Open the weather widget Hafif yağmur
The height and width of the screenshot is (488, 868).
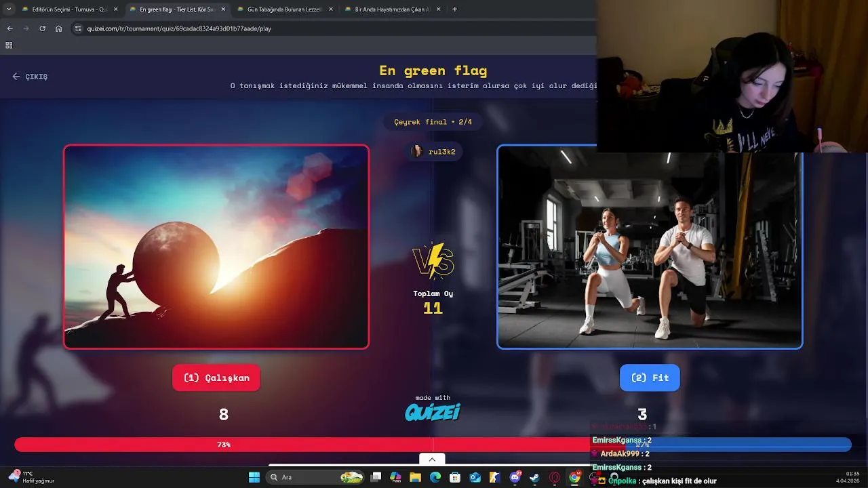coord(32,477)
